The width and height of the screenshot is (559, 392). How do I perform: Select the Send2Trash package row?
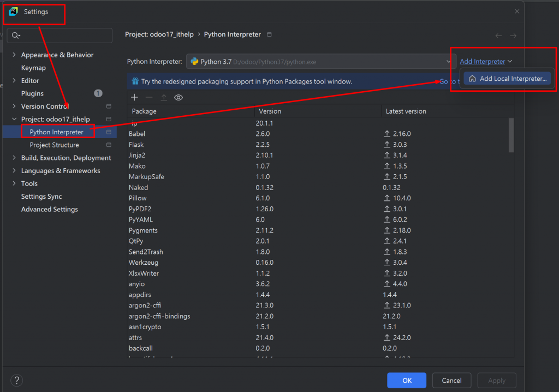(x=318, y=252)
